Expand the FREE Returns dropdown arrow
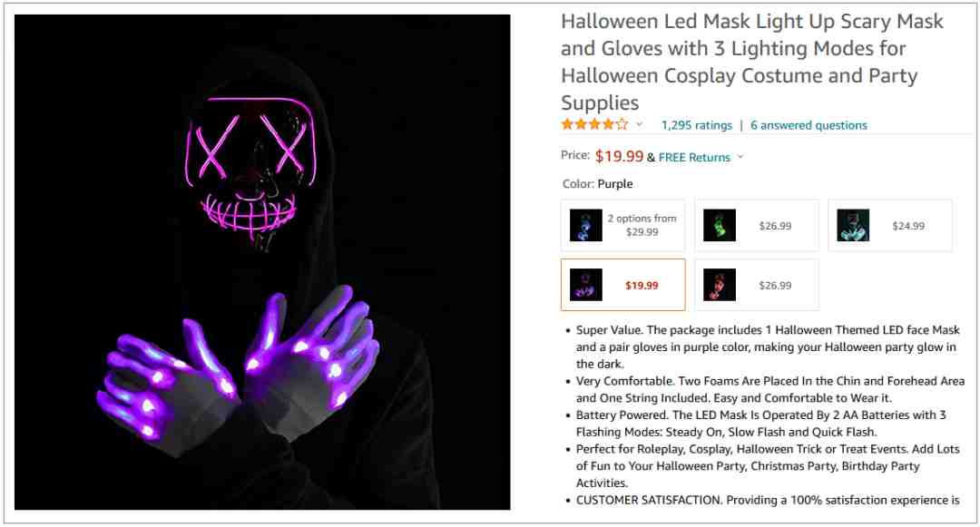This screenshot has width=980, height=527. [x=740, y=157]
